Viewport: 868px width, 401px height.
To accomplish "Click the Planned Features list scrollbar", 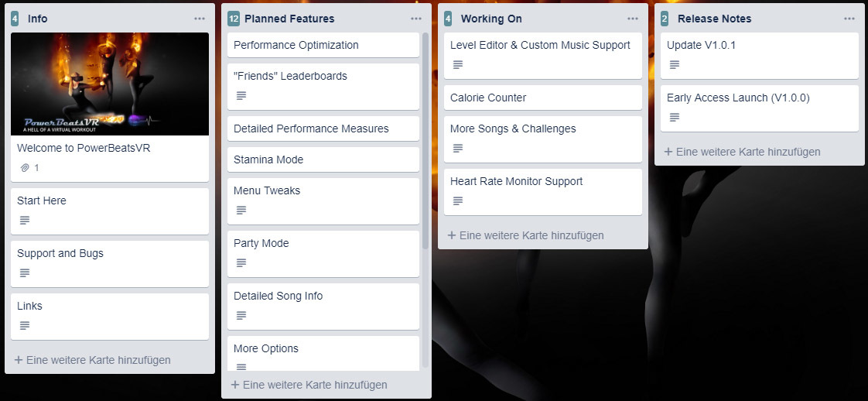I will pos(425,139).
